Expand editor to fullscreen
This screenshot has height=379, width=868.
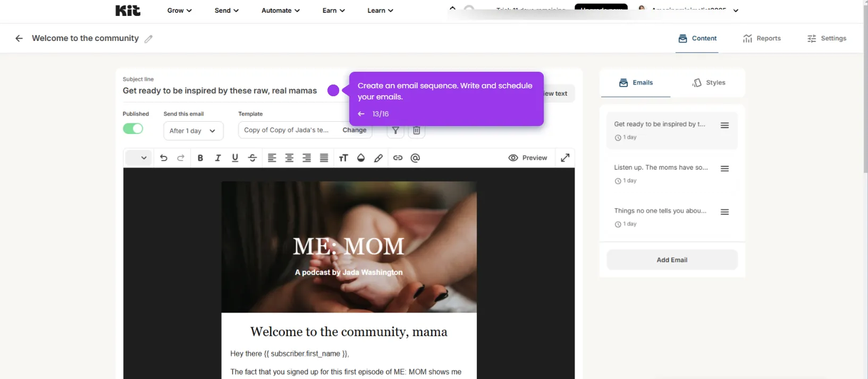565,157
